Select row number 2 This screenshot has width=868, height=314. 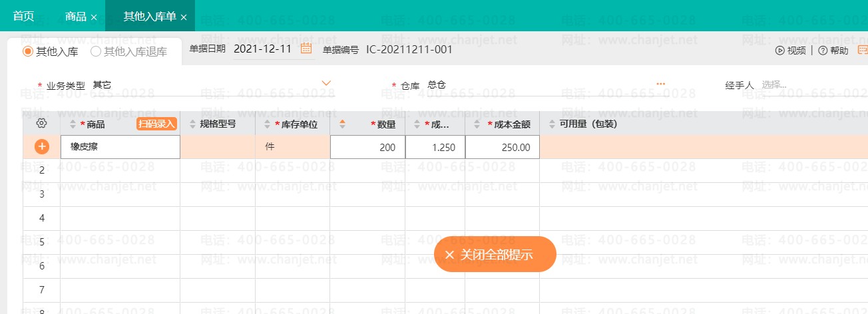click(42, 170)
